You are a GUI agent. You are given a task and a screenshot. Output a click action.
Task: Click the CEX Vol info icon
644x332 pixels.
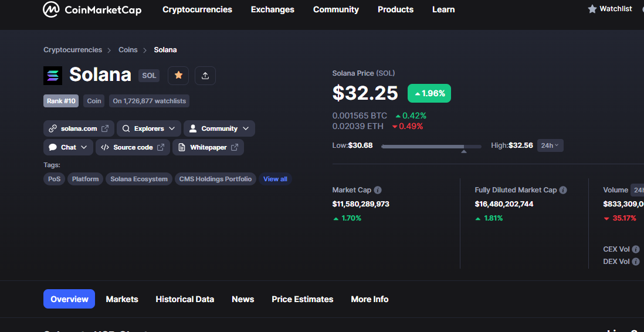point(636,249)
